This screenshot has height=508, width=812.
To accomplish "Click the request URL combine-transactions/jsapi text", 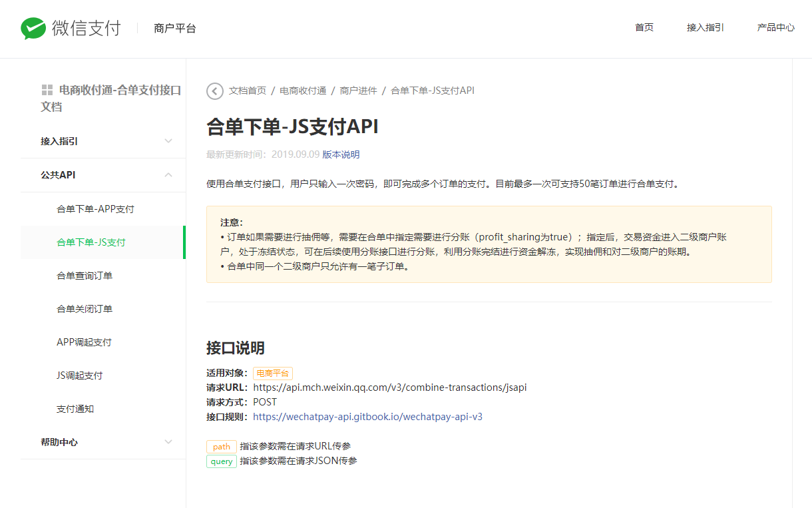I will click(390, 387).
